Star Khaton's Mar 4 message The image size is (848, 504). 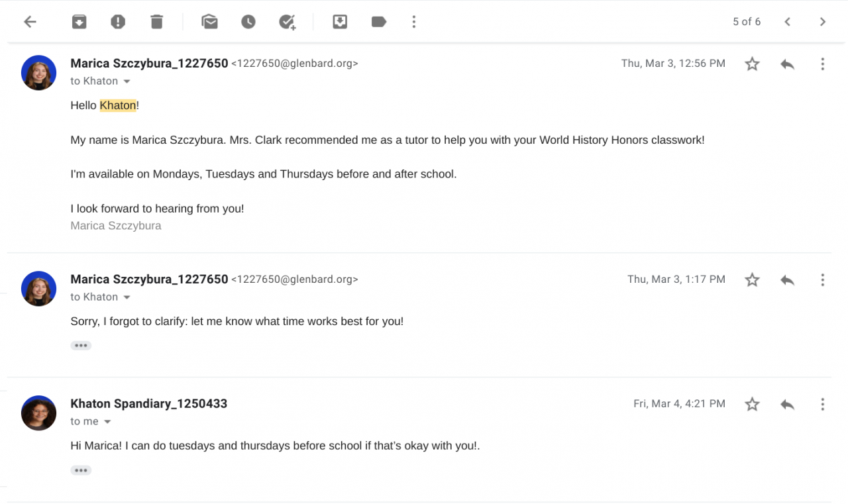(x=752, y=404)
